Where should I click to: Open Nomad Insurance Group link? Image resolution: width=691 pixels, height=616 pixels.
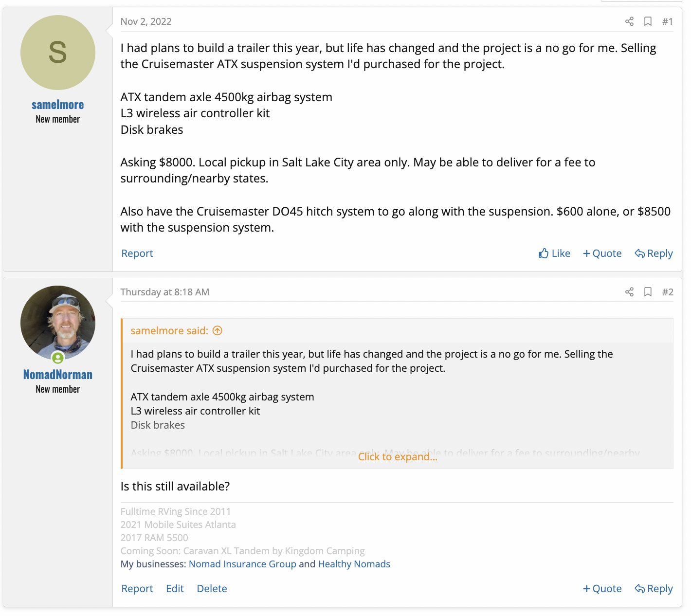coord(242,564)
